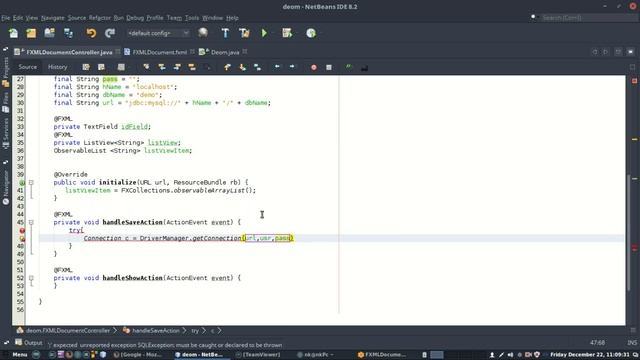Select the Source view button
This screenshot has width=640, height=360.
[27, 67]
